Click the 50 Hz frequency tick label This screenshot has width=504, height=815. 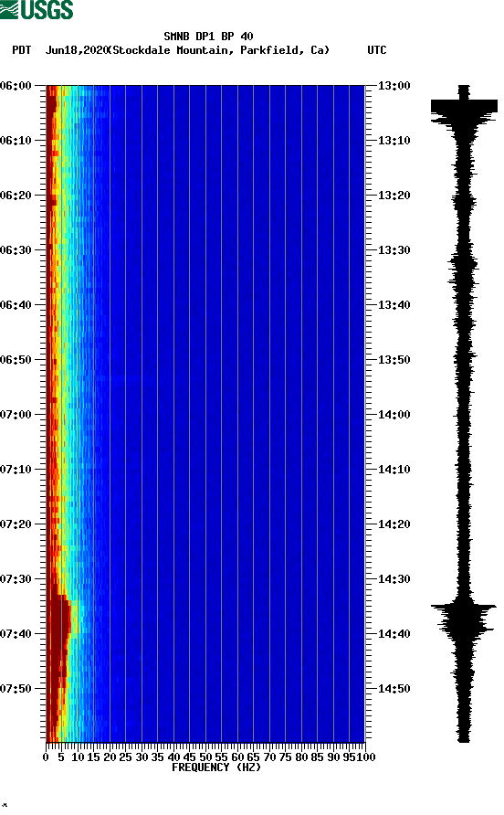click(x=205, y=757)
